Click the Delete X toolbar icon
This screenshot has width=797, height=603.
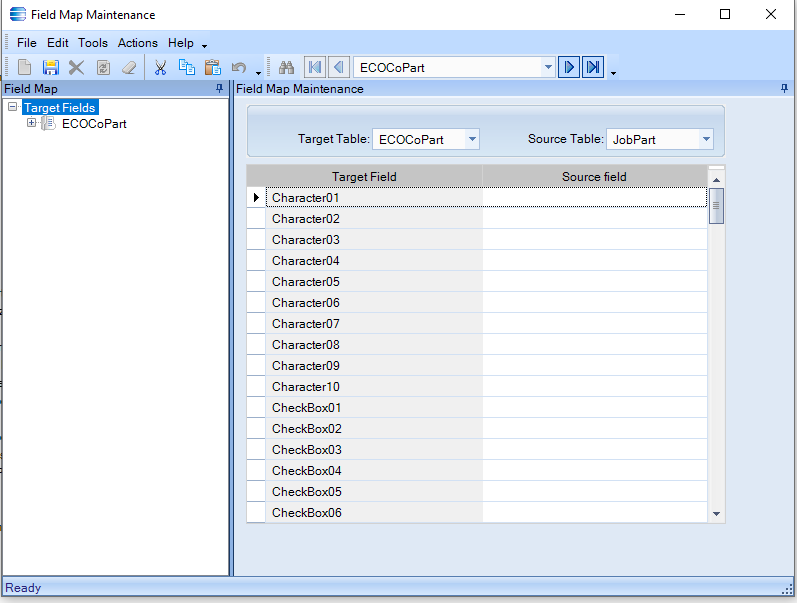pyautogui.click(x=76, y=67)
